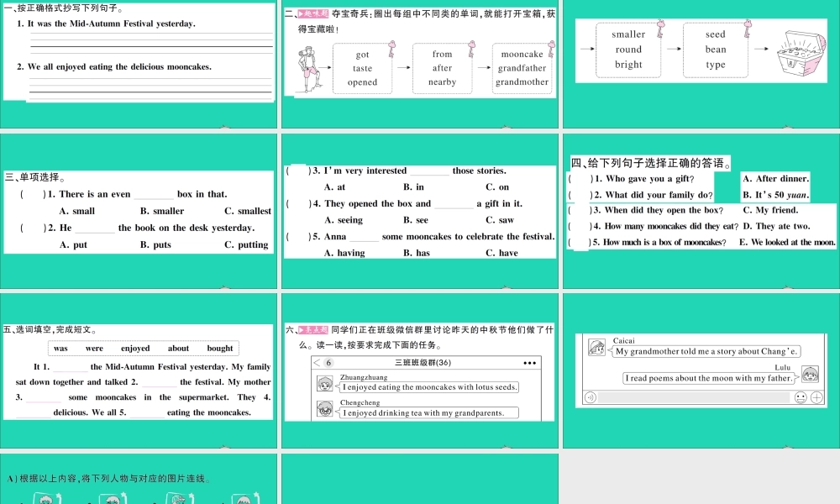This screenshot has height=504, width=840.
Task: Click the word 'enjoyed' in the word bank
Action: coord(135,348)
